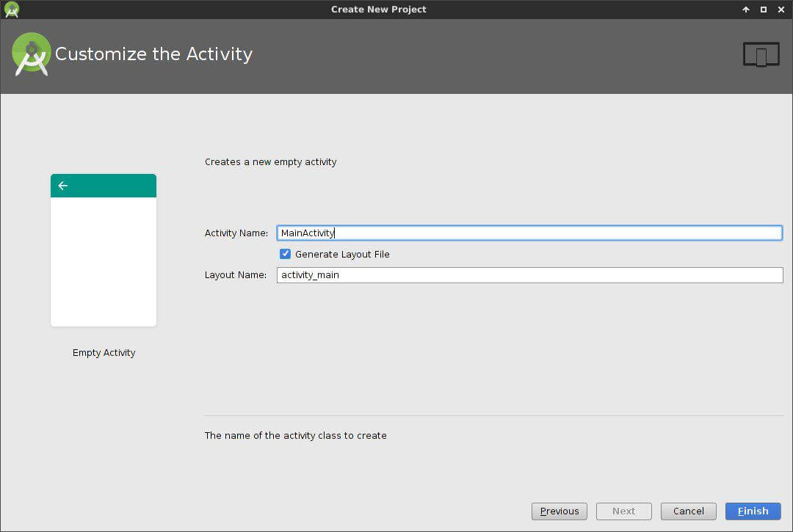Viewport: 793px width, 532px height.
Task: Click into the Layout Name field
Action: 529,275
